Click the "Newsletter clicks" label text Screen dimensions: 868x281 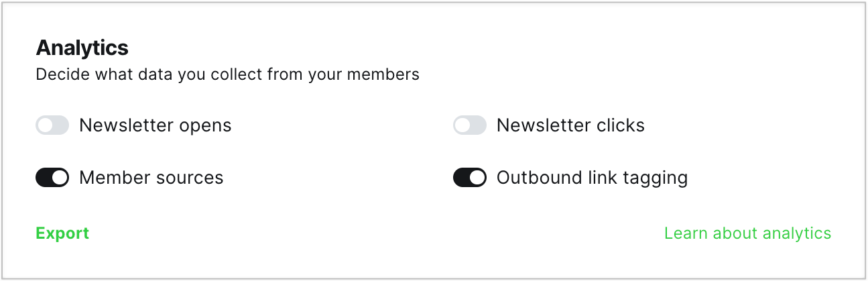point(570,125)
